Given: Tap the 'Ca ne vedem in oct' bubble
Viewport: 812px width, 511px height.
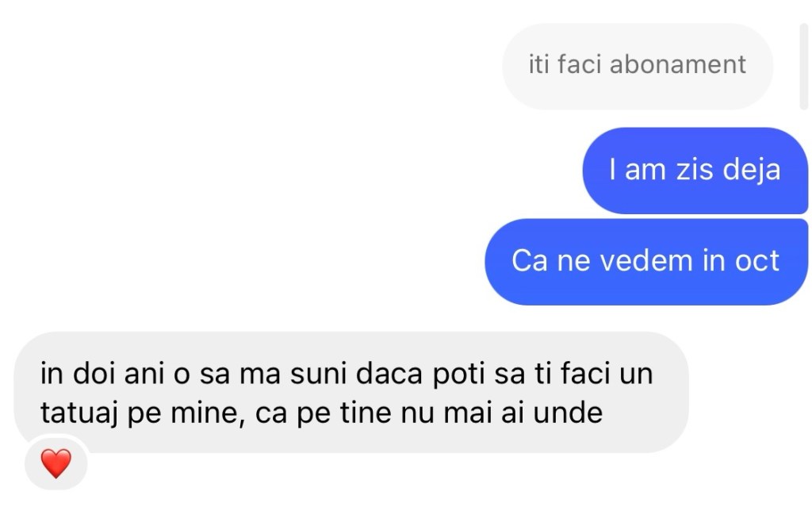Looking at the screenshot, I should (645, 261).
